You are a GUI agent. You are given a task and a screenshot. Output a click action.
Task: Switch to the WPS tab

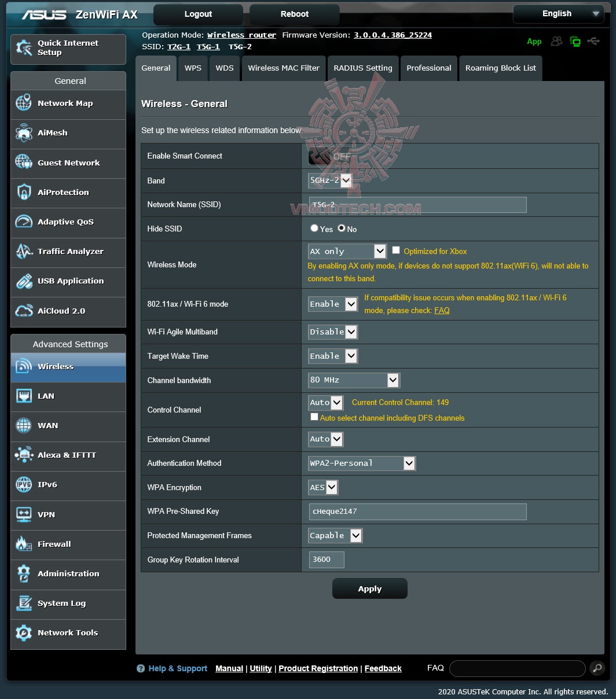point(193,68)
